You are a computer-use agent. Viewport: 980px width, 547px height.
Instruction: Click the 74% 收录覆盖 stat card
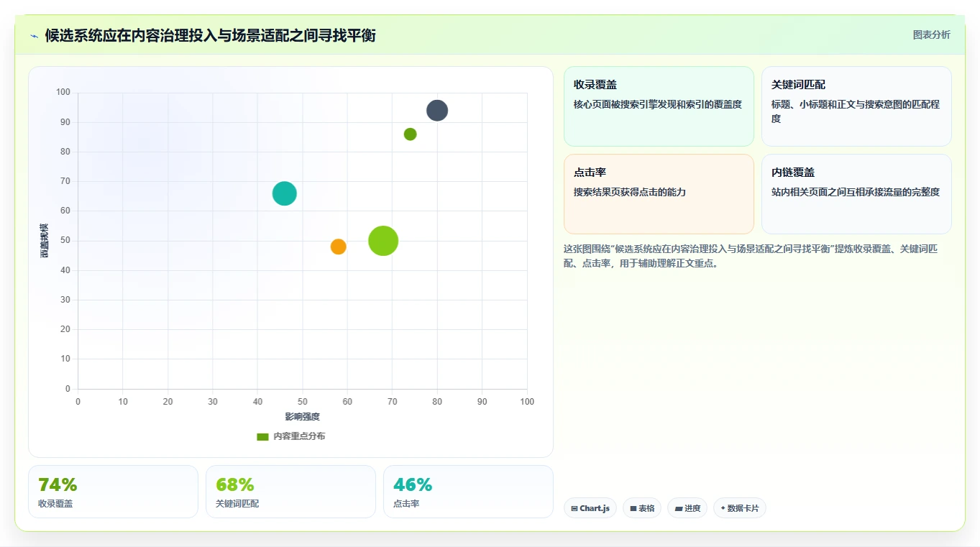click(113, 492)
